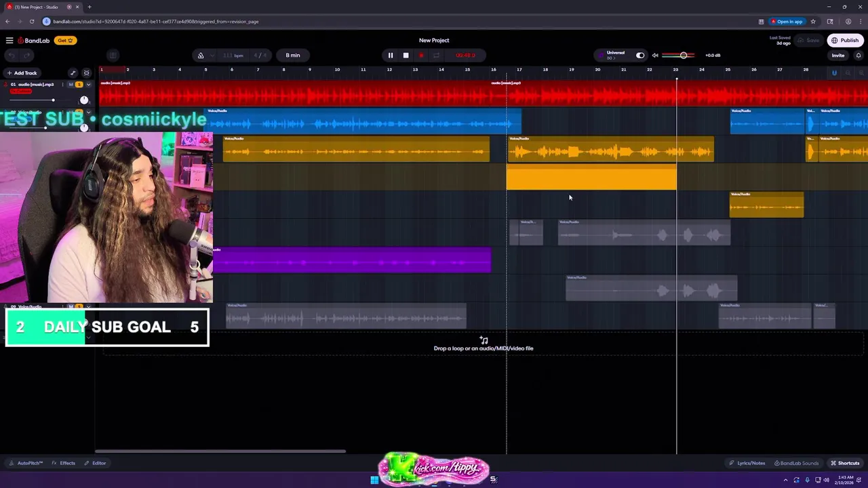This screenshot has height=488, width=868.
Task: Undo the last action
Action: pyautogui.click(x=12, y=56)
